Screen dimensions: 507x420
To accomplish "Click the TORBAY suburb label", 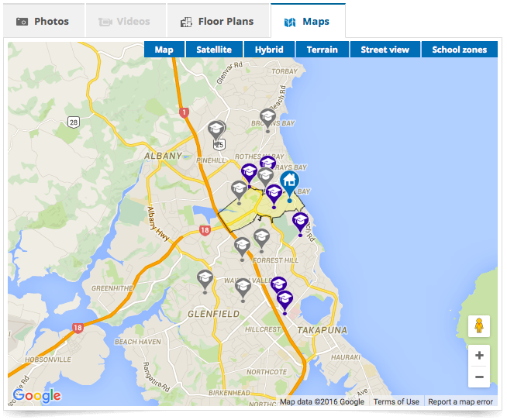I will click(x=285, y=71).
